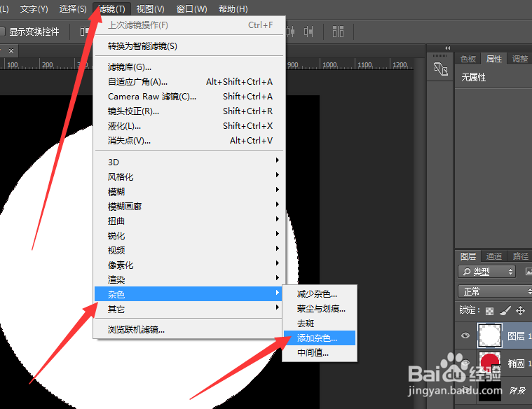Expand the 锐化 submenu

(x=189, y=236)
